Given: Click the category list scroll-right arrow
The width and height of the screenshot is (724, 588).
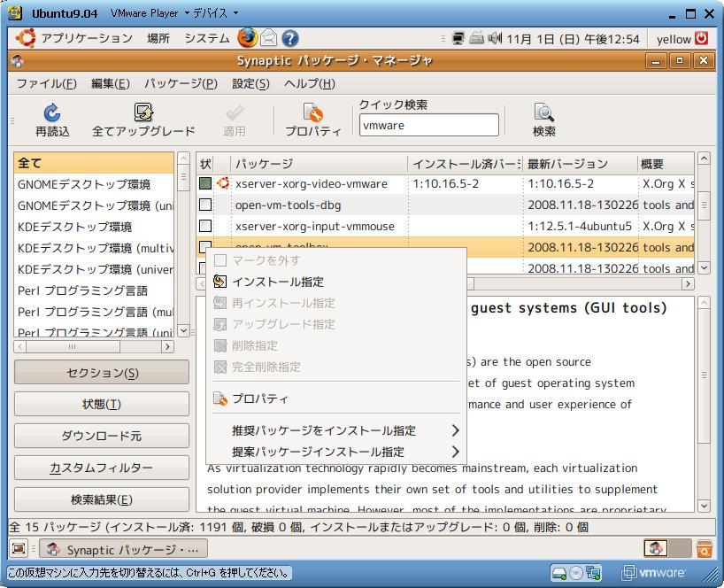Looking at the screenshot, I should [x=167, y=346].
